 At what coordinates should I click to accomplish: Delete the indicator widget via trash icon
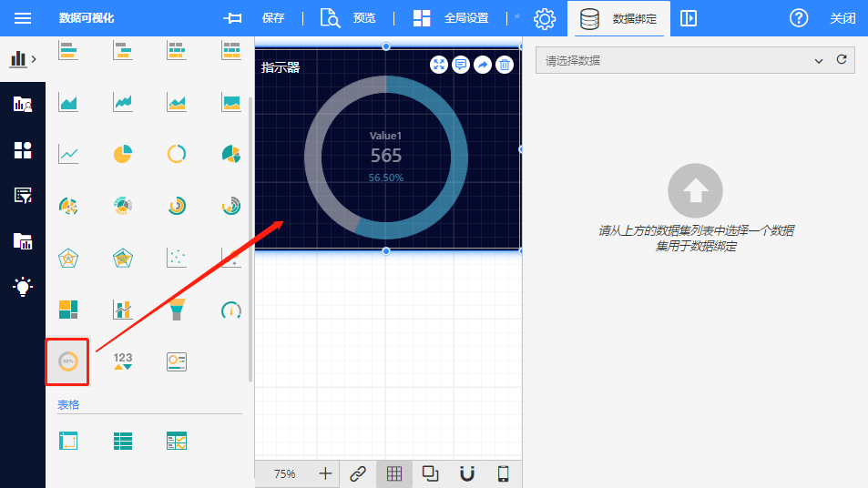coord(504,65)
